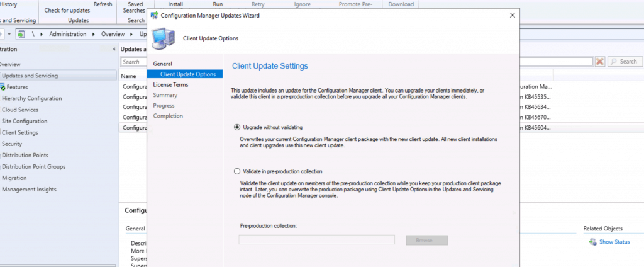Viewport: 644px width, 267px height.
Task: Choose Validate in pre-production collection option
Action: [x=237, y=171]
